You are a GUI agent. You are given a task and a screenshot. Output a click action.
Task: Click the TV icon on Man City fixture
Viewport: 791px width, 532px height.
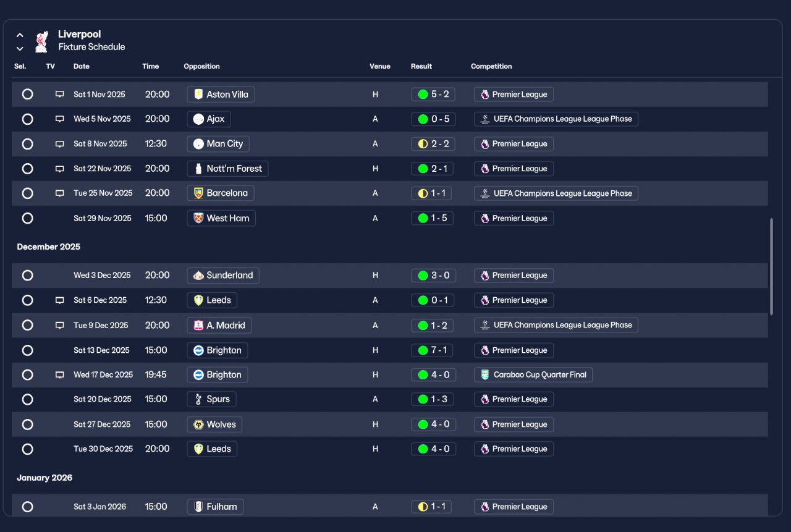coord(60,144)
